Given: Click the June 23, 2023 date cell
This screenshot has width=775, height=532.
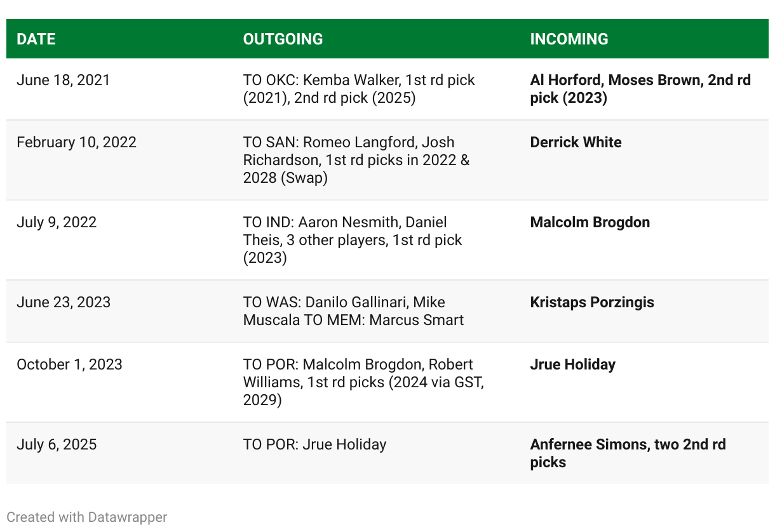Looking at the screenshot, I should [x=119, y=311].
